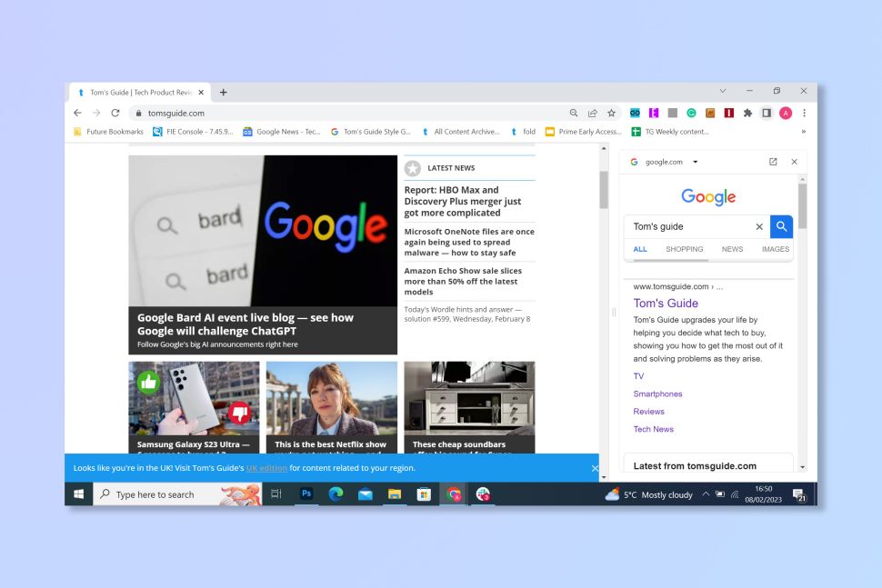Launch Photoshop from the taskbar

point(306,493)
